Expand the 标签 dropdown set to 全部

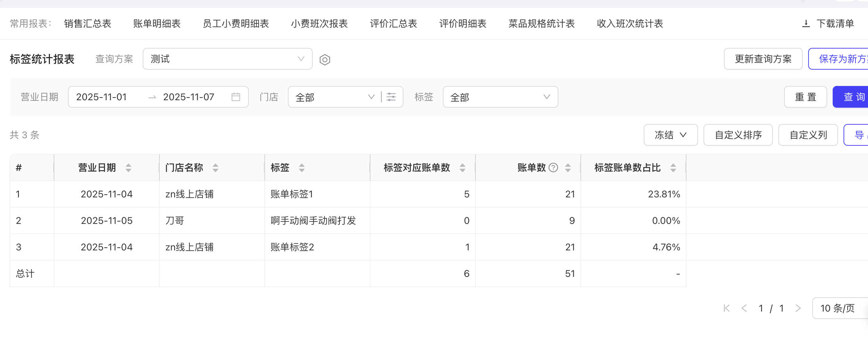500,97
